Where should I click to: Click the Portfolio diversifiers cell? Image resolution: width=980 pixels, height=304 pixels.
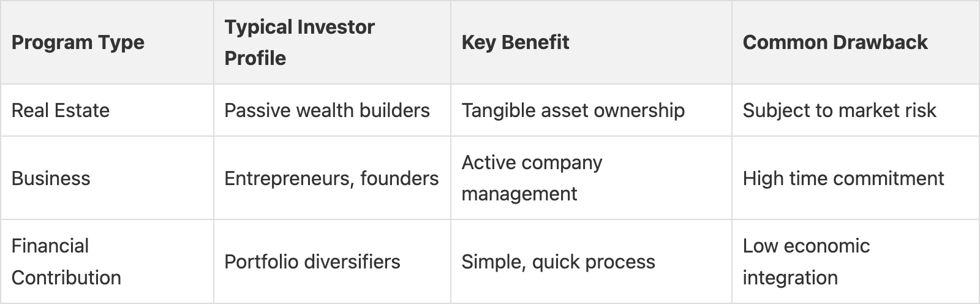click(312, 262)
